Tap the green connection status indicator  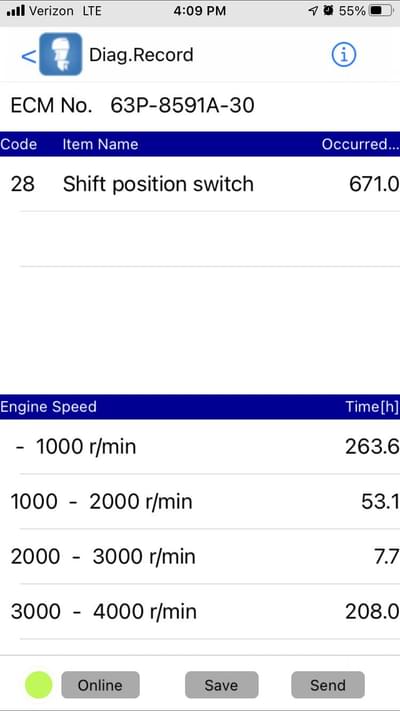click(39, 685)
